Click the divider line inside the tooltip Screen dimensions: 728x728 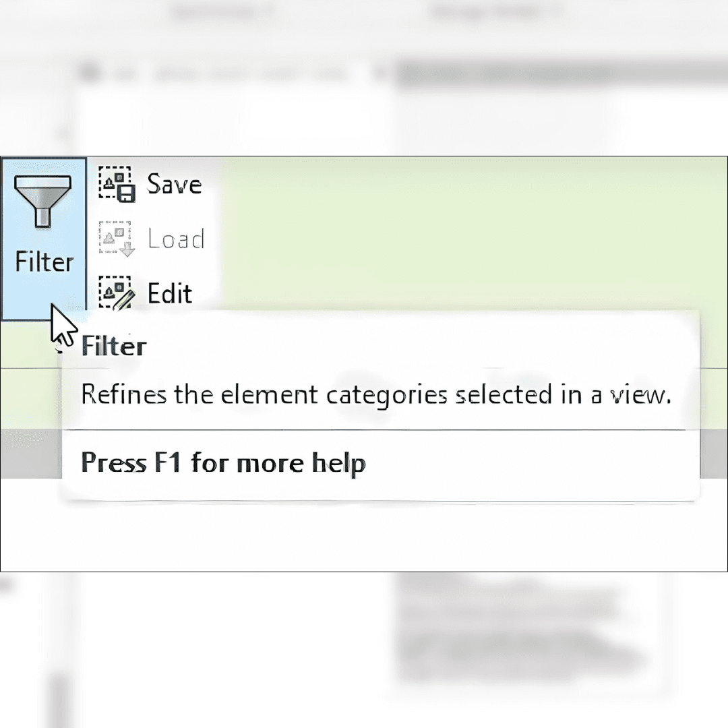coord(377,429)
